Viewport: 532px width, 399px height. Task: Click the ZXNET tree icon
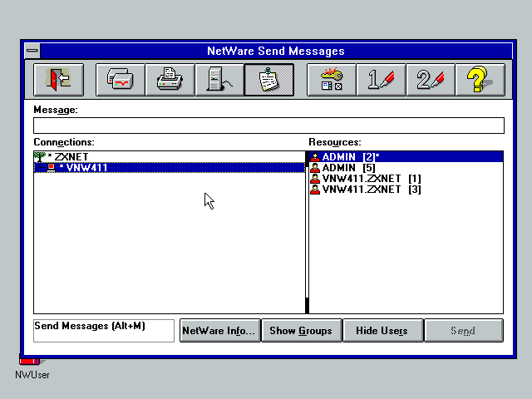40,157
